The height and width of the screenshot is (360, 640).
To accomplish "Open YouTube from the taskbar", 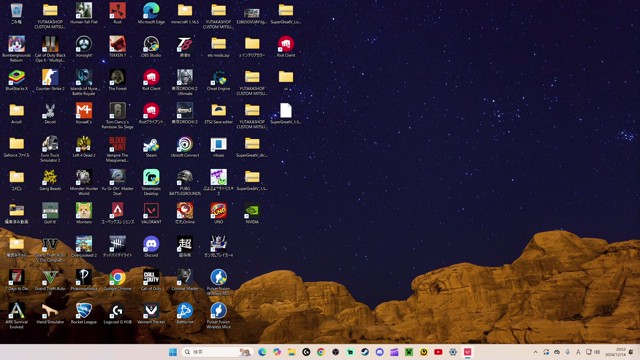I will tap(438, 352).
